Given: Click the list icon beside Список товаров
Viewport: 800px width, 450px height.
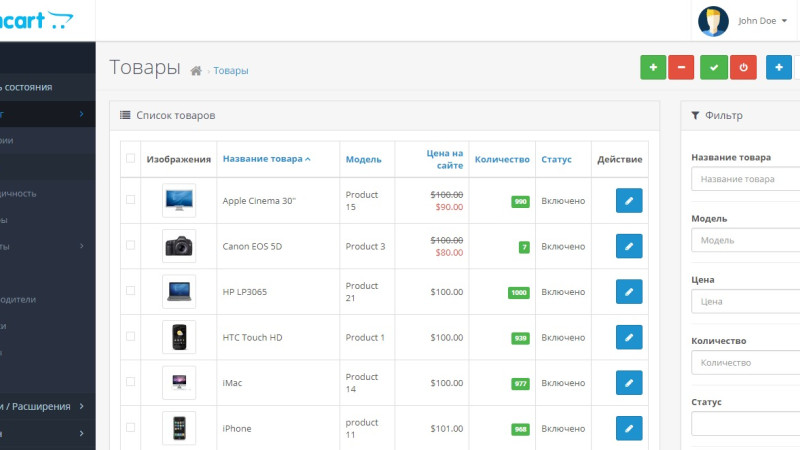Looking at the screenshot, I should pos(125,115).
